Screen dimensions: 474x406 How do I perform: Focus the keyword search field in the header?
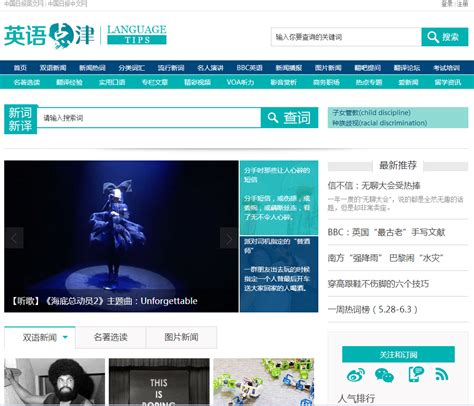coord(346,37)
